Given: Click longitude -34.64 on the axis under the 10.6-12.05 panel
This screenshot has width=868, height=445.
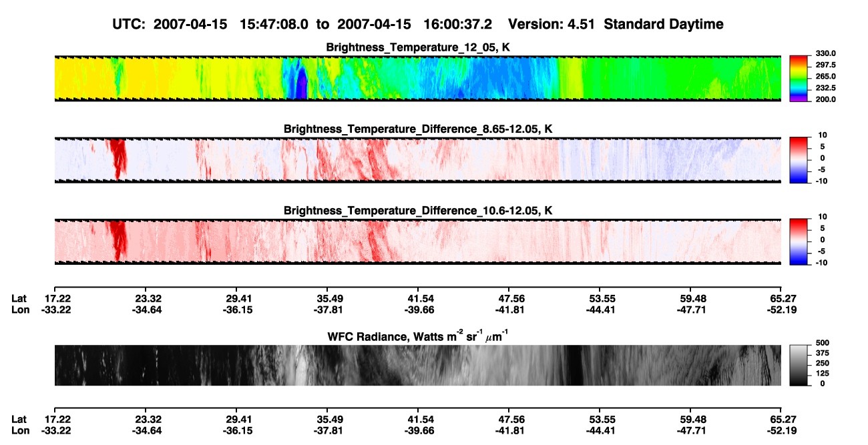Looking at the screenshot, I should click(146, 310).
